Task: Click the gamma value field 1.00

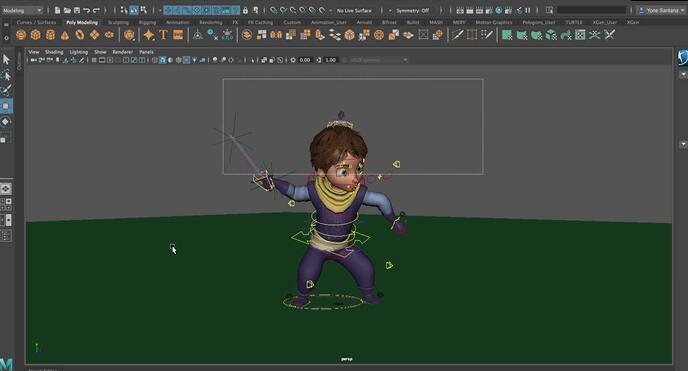Action: pos(330,60)
